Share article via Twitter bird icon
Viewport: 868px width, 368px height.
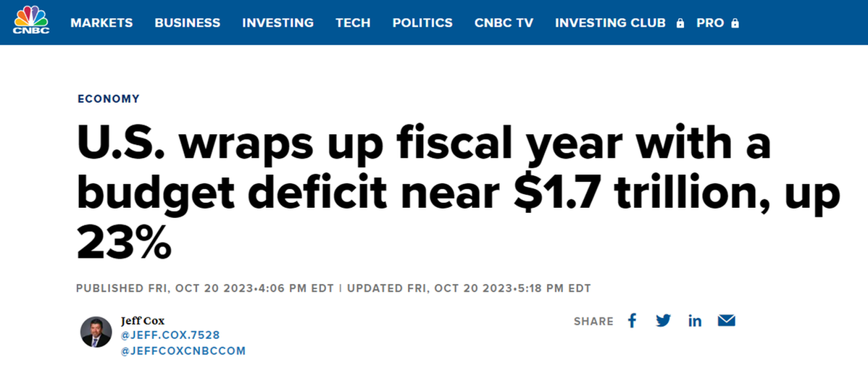pos(663,321)
